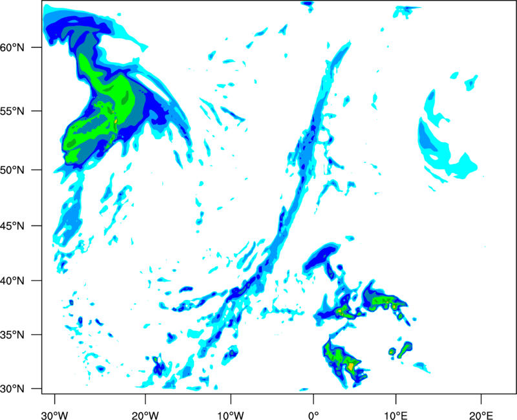Click the 55°N latitude label
517x420 pixels.
[x=12, y=111]
